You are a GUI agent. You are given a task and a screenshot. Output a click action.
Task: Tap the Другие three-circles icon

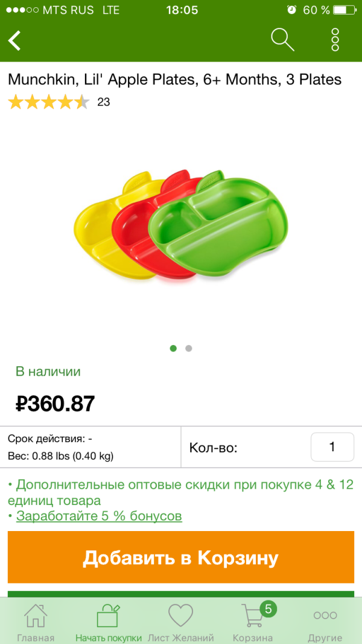pyautogui.click(x=325, y=616)
